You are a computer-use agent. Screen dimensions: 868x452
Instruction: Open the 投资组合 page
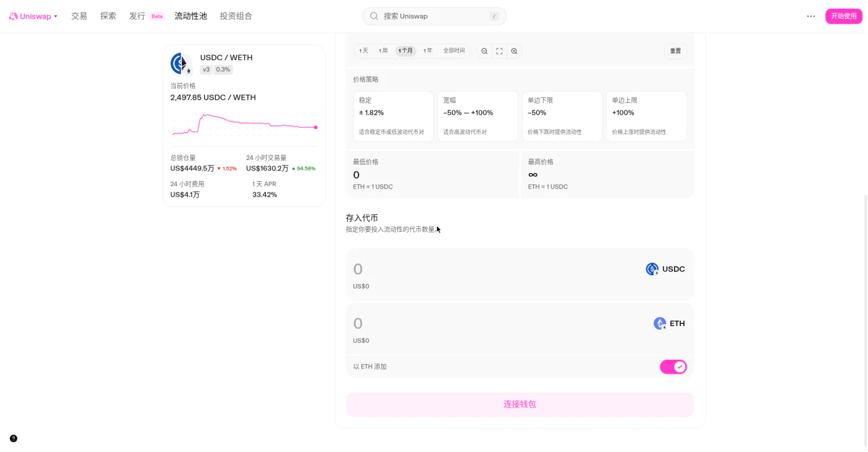236,16
